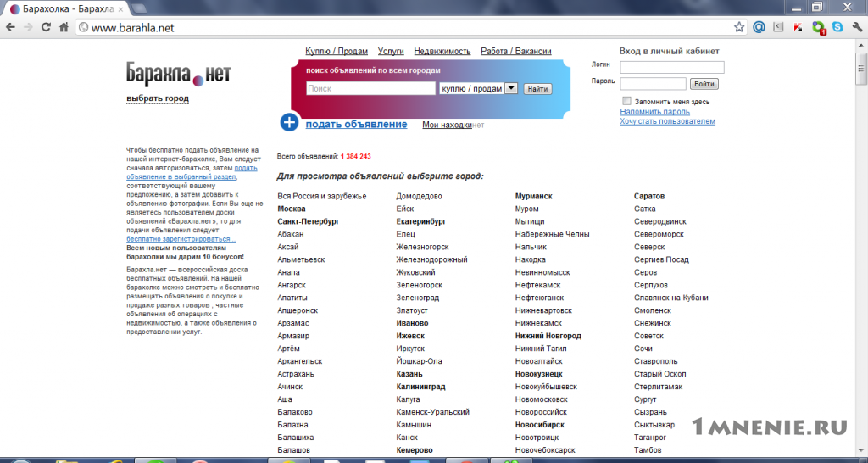The image size is (868, 463).
Task: Click the page vertical scrollbar thumb
Action: [x=861, y=69]
